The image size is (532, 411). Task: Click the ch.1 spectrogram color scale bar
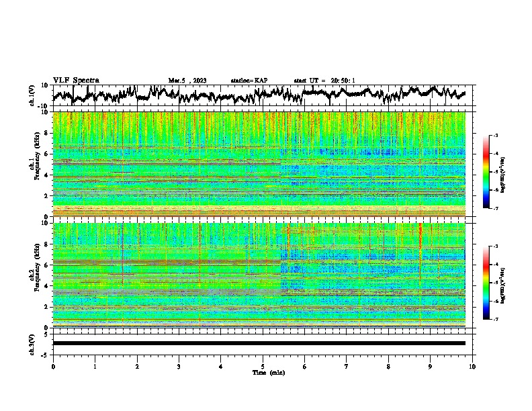tap(486, 172)
